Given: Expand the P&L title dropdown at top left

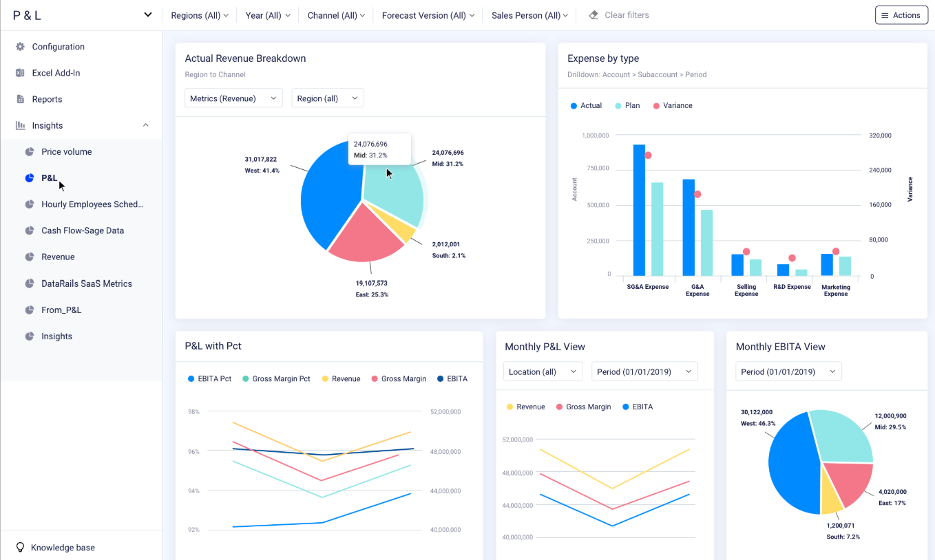Looking at the screenshot, I should [x=147, y=14].
